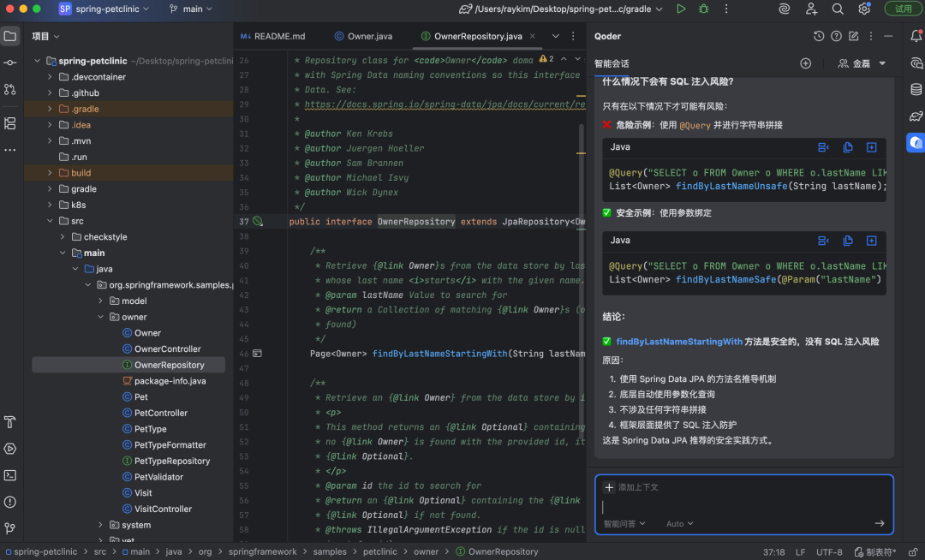Open the Database tool window in the right sidebar
Screen dimensions: 925x560
[x=916, y=89]
